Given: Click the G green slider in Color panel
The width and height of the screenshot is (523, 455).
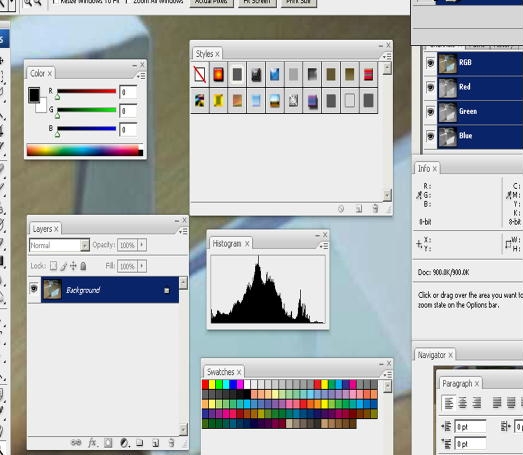Looking at the screenshot, I should point(86,110).
